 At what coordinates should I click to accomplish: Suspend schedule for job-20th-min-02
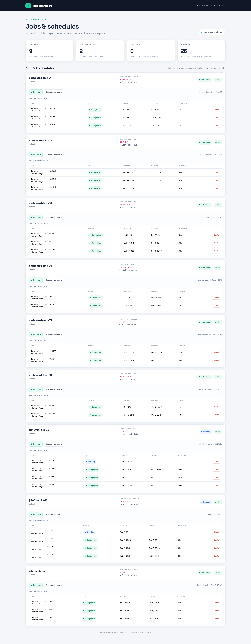click(x=54, y=444)
